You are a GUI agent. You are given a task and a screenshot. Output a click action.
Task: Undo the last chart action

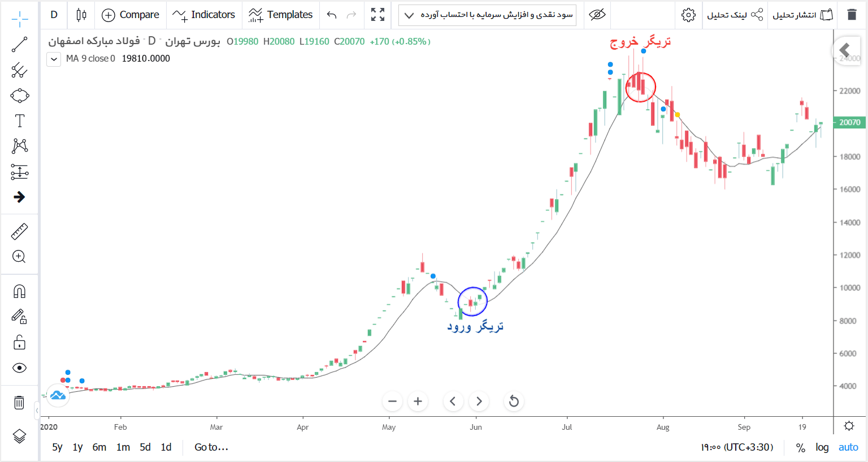pos(332,15)
